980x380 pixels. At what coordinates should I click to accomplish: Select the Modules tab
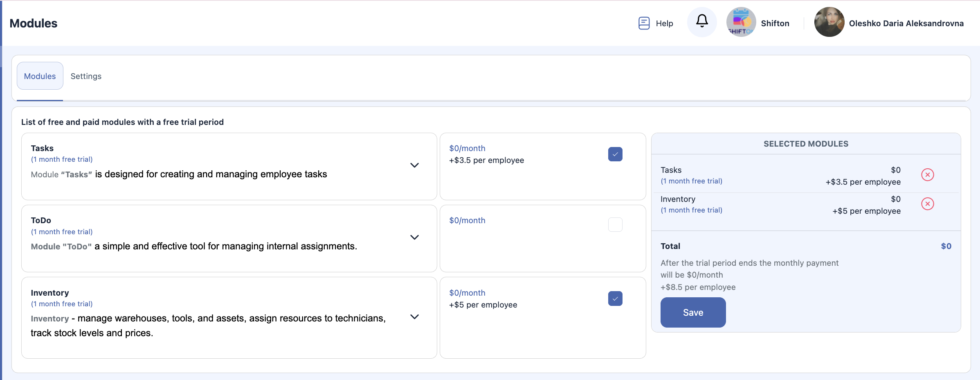(x=40, y=76)
